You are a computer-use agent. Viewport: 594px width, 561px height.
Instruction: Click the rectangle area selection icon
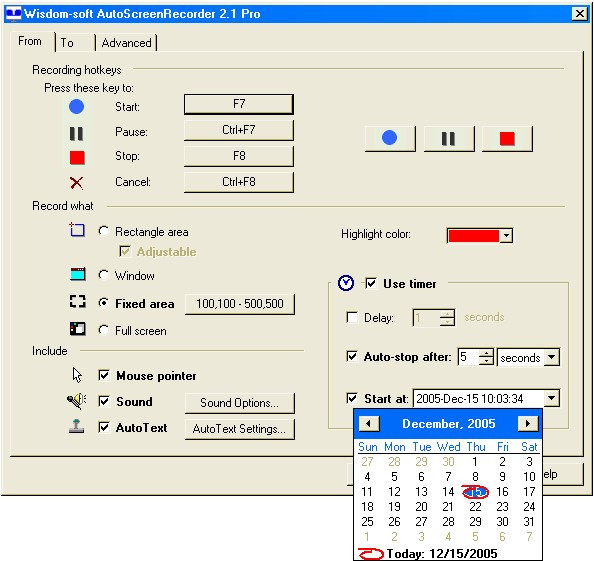pyautogui.click(x=77, y=230)
